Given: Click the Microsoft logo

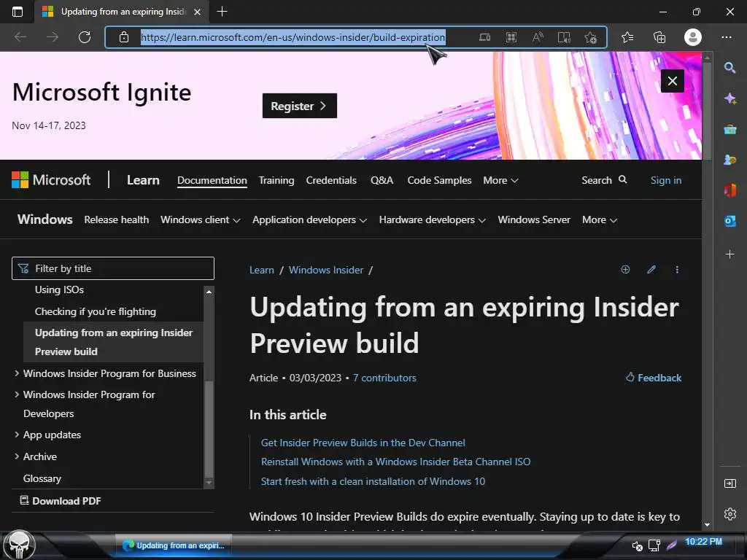Looking at the screenshot, I should click(51, 180).
